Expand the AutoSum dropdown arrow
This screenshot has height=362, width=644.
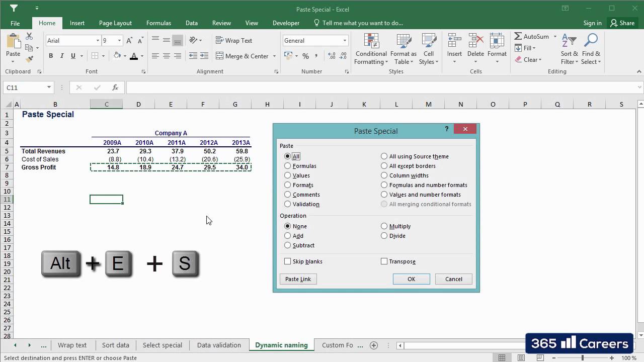[x=555, y=37]
